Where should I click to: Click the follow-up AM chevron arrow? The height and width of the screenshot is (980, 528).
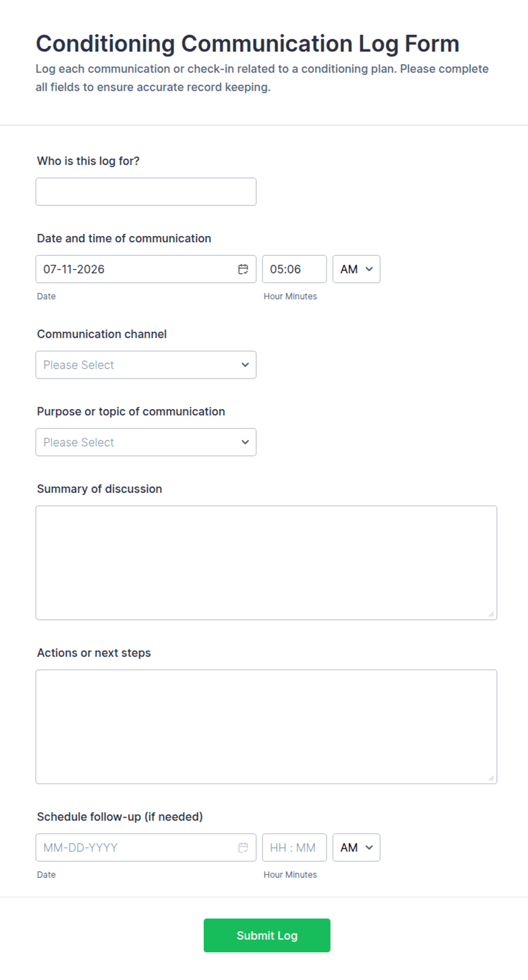369,847
